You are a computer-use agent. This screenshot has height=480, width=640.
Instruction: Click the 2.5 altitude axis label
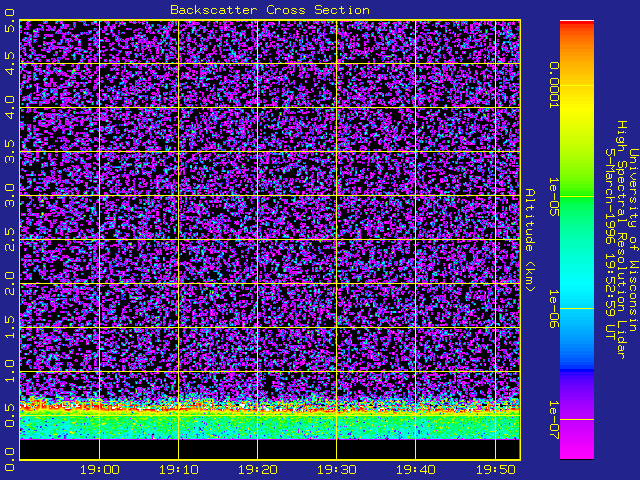click(9, 240)
